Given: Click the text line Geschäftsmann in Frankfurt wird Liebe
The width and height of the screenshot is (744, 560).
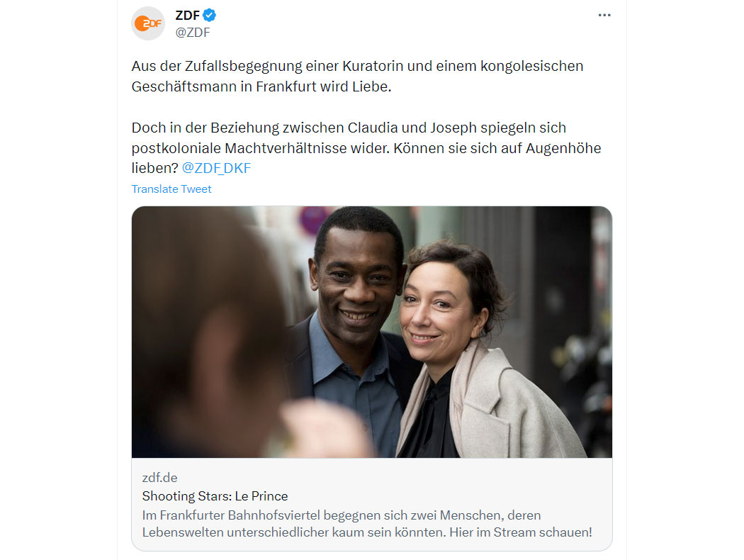Looking at the screenshot, I should tap(261, 87).
